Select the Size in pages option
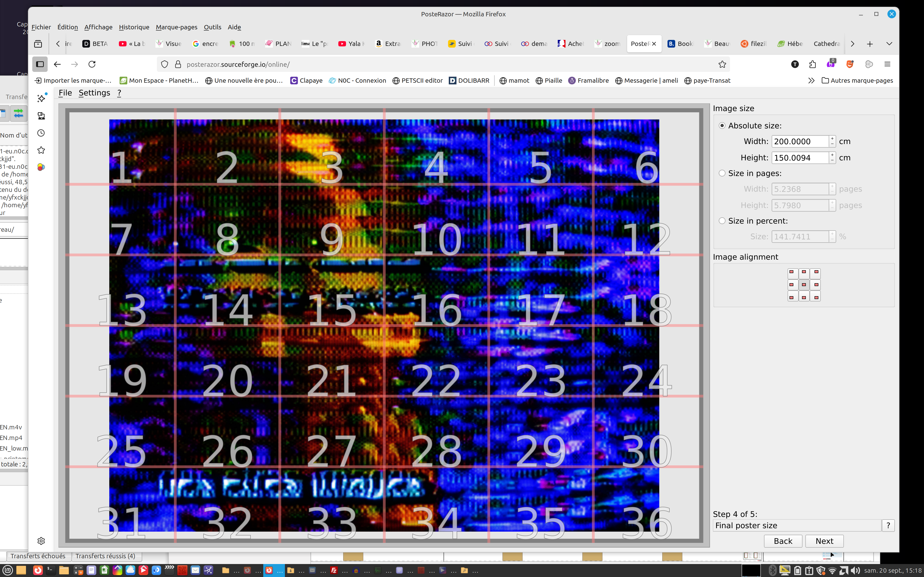 point(722,173)
